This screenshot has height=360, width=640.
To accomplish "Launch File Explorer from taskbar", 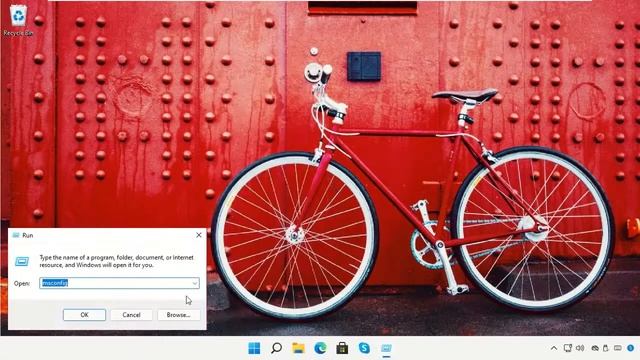I will pyautogui.click(x=298, y=348).
